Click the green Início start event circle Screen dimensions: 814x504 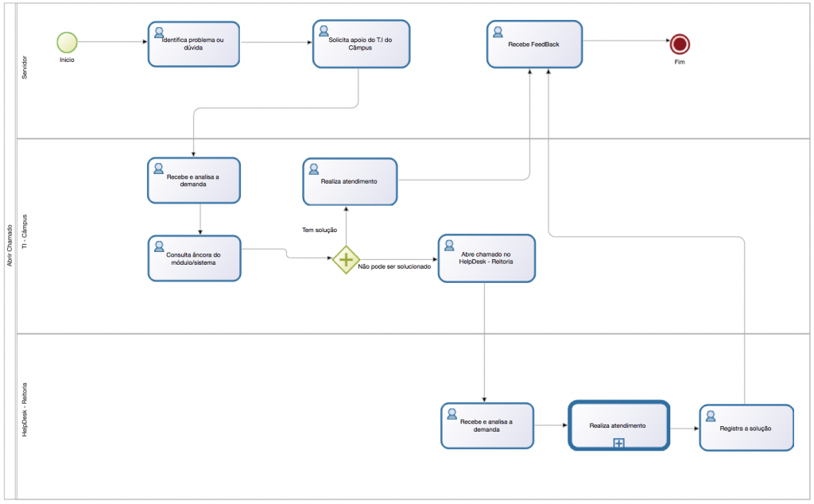point(67,42)
